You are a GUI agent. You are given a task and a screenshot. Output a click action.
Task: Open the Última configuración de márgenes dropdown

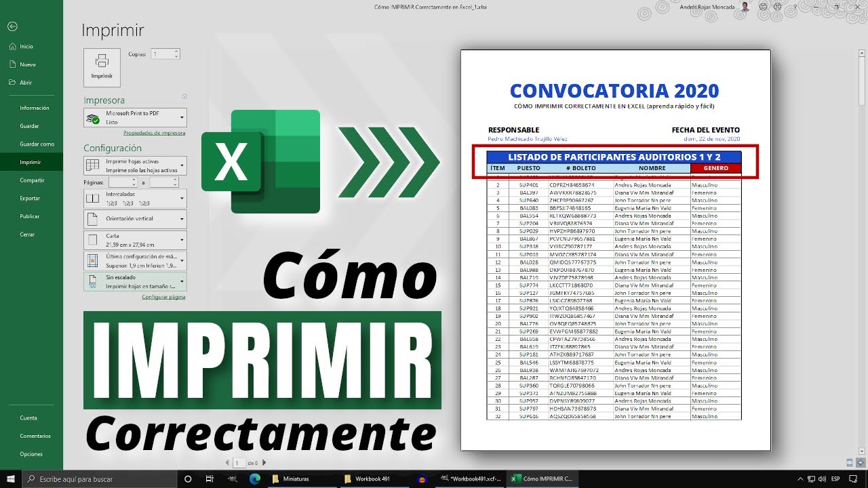pyautogui.click(x=135, y=261)
